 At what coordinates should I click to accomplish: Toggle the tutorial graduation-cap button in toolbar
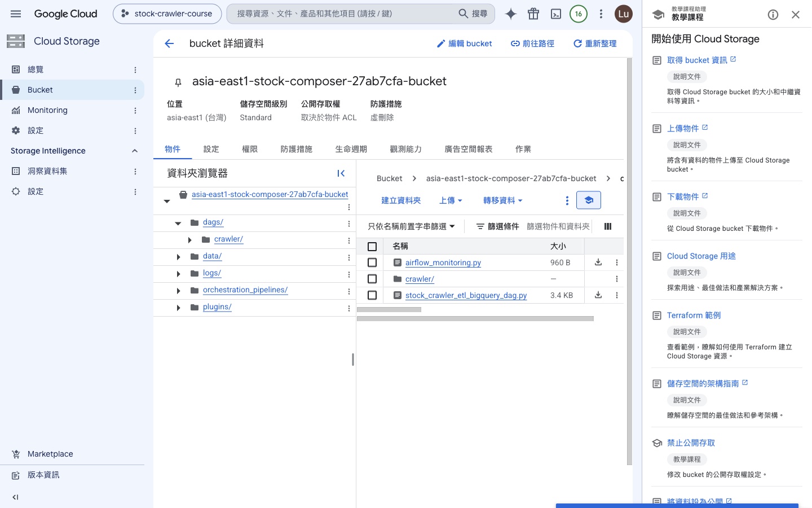click(x=589, y=200)
